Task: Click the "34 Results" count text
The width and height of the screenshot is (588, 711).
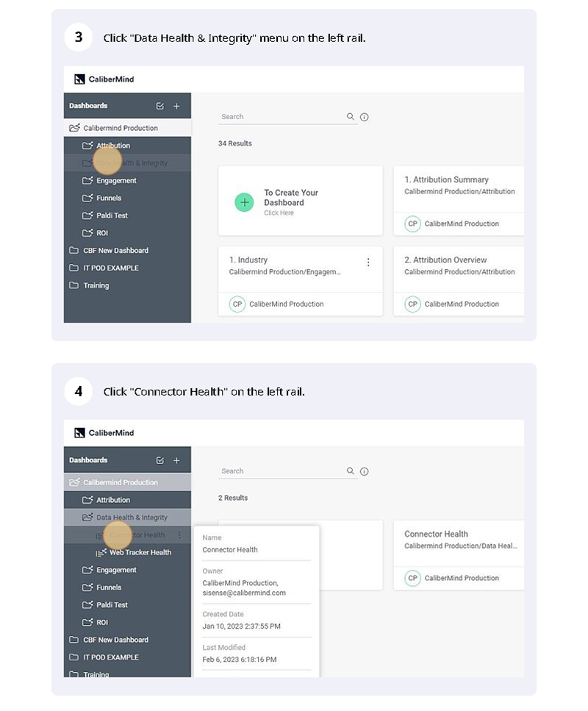Action: 235,143
